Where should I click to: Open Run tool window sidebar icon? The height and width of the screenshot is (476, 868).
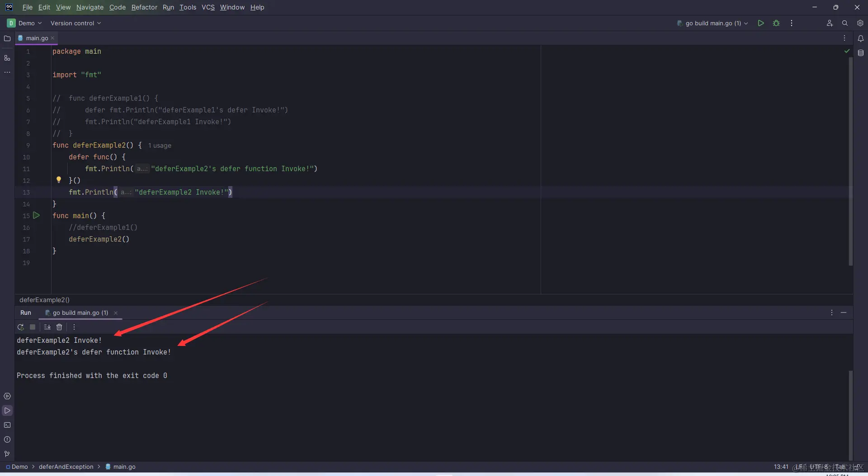pos(7,411)
